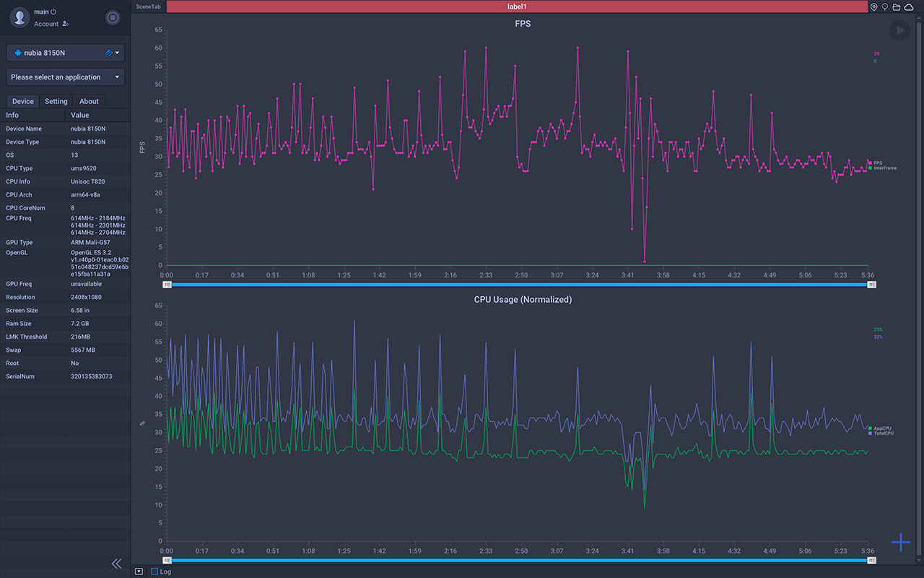Switch to the Device tab
924x578 pixels.
(22, 101)
